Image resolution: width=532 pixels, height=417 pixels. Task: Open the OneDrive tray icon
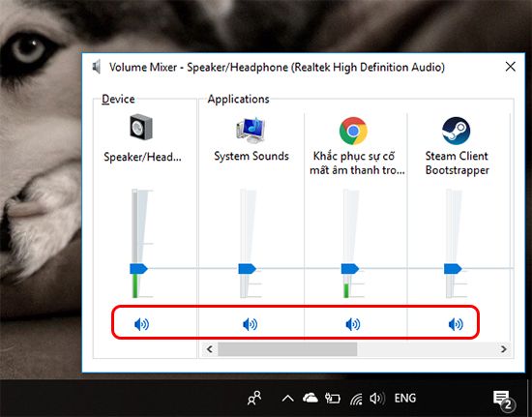(x=310, y=398)
